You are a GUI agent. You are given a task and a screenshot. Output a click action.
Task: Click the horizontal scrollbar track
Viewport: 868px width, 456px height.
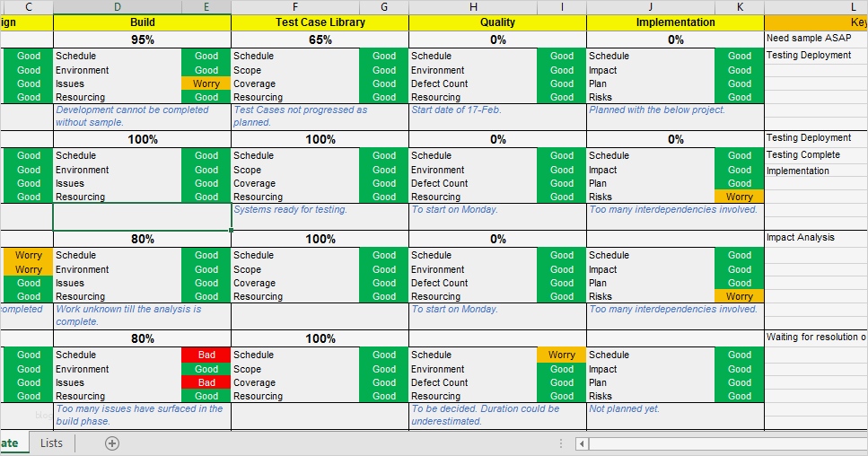(728, 443)
